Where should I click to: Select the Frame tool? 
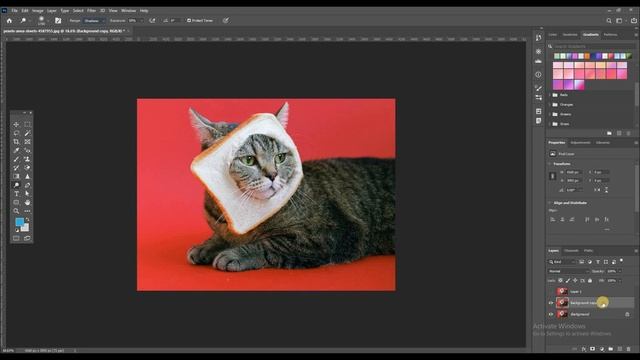pos(27,142)
